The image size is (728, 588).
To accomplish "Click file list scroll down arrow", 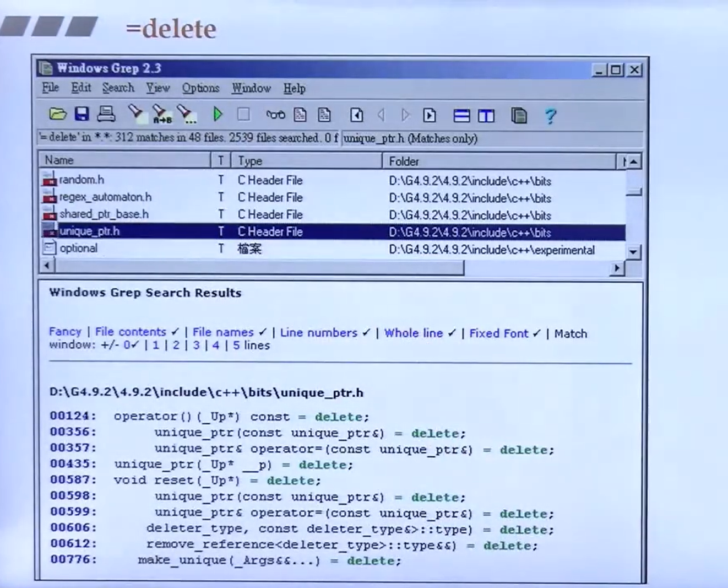I will [634, 252].
